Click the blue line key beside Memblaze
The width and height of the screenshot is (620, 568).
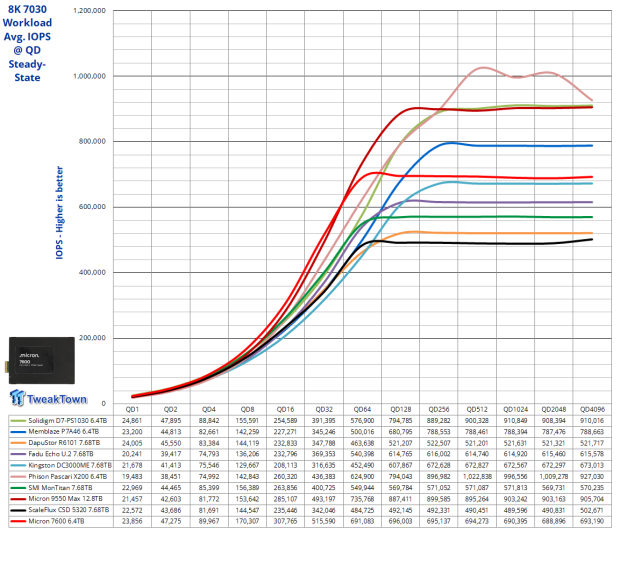point(18,432)
